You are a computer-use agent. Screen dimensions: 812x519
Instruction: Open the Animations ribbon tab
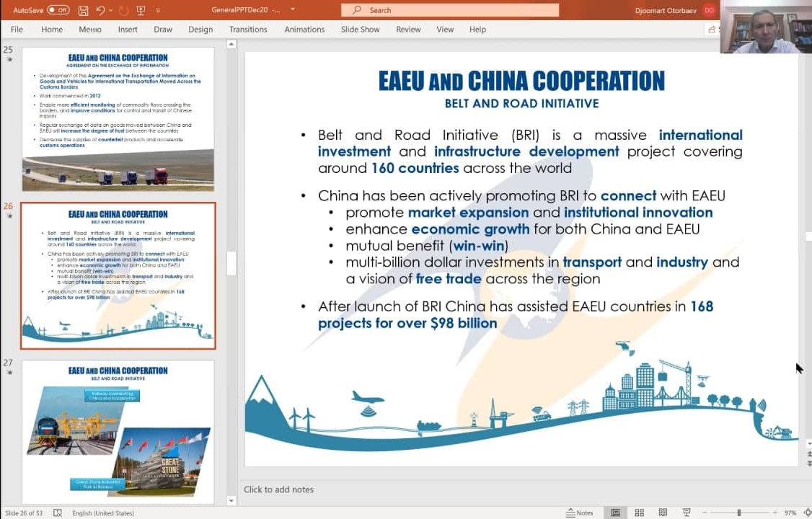tap(304, 30)
